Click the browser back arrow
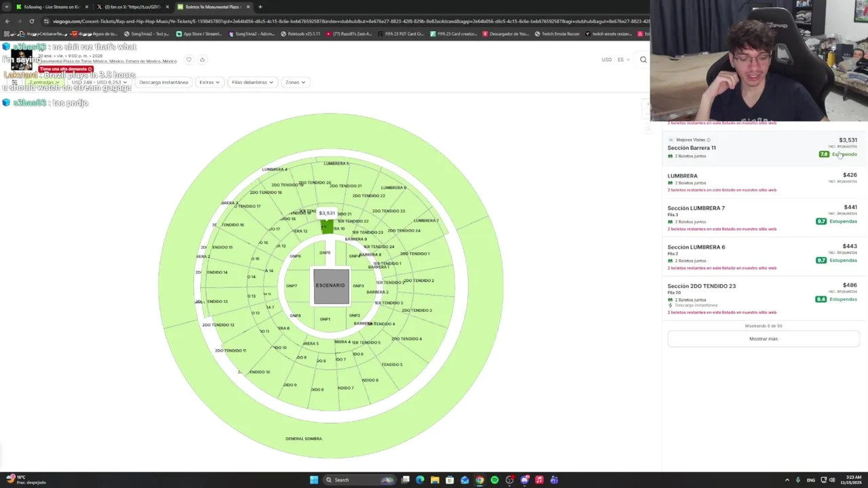The width and height of the screenshot is (868, 488). pos(7,21)
